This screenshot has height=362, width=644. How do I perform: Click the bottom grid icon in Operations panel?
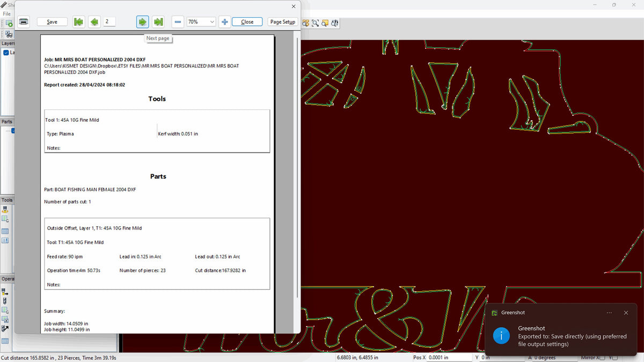click(5, 341)
